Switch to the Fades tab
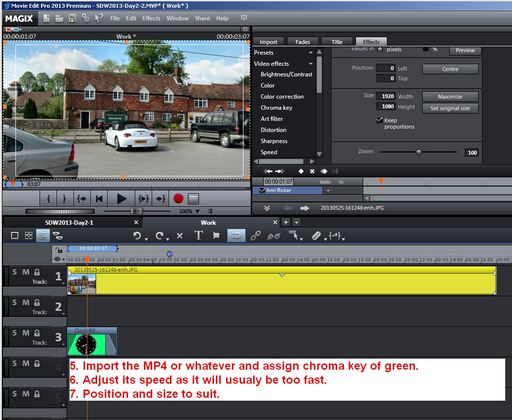Screen dimensions: 512x420 303,42
